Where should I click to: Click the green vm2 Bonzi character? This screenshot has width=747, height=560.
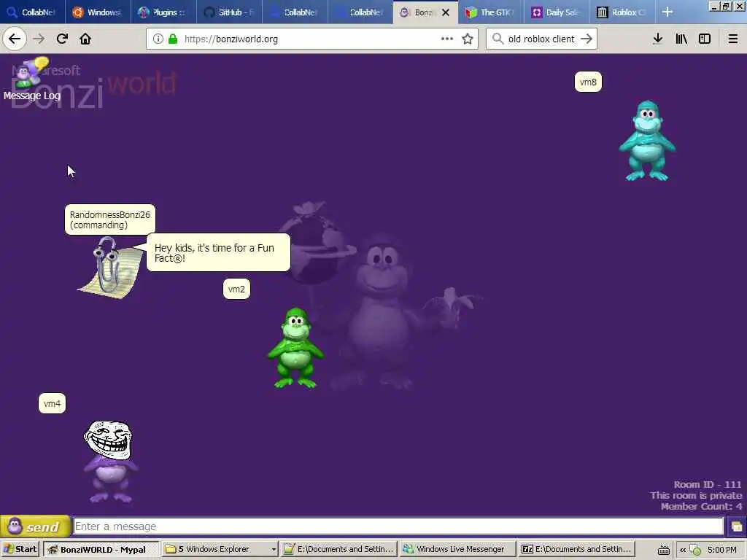pyautogui.click(x=295, y=348)
